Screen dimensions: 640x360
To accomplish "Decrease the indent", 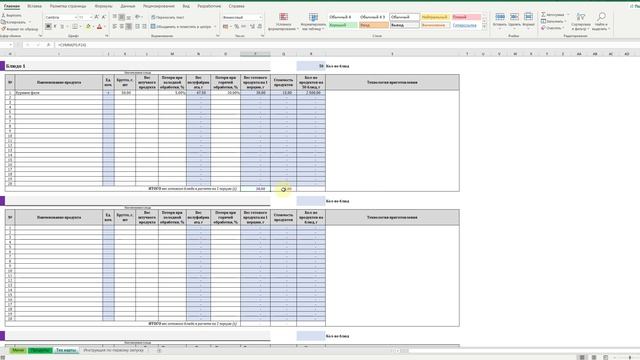I will pos(138,27).
